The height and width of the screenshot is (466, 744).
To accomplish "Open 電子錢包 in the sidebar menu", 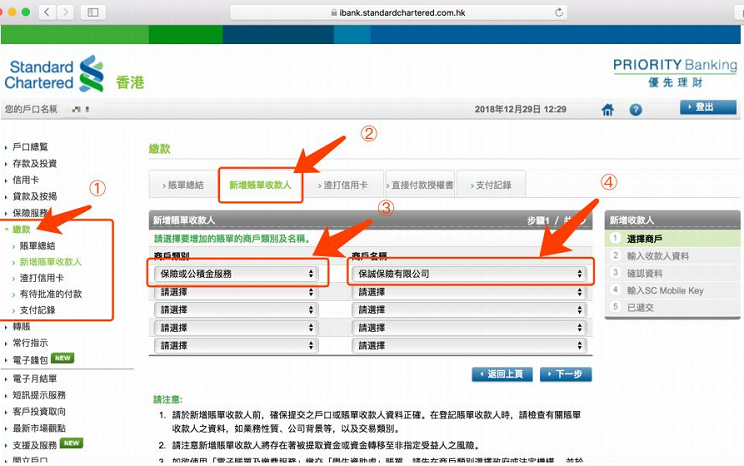I will pyautogui.click(x=30, y=360).
